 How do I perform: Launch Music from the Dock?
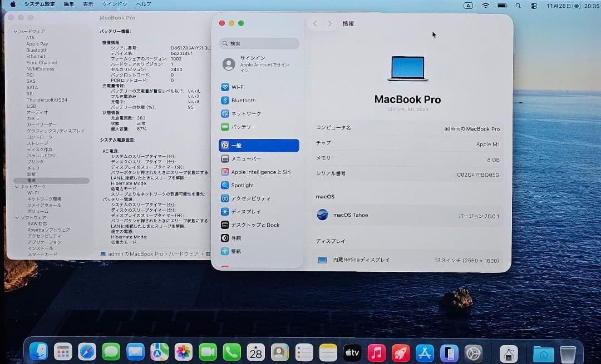[376, 352]
